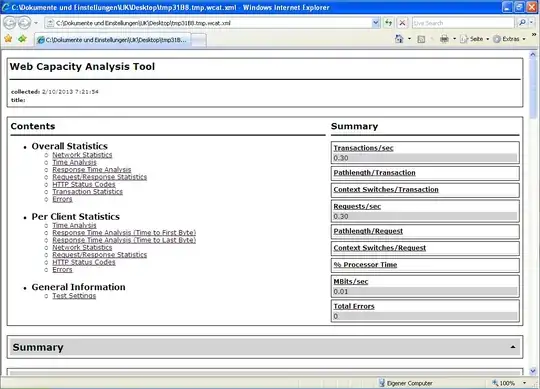Open Time Analysis under Per Client Statistics
Image resolution: width=540 pixels, height=389 pixels.
click(x=74, y=225)
